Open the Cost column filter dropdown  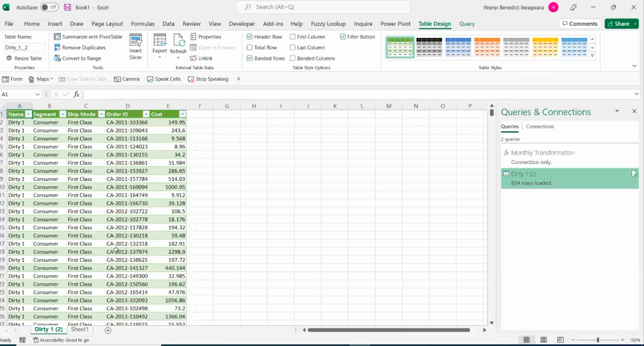pyautogui.click(x=183, y=114)
